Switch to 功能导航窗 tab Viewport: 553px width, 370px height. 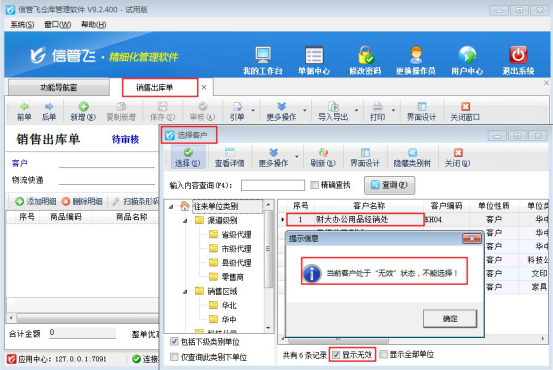59,87
